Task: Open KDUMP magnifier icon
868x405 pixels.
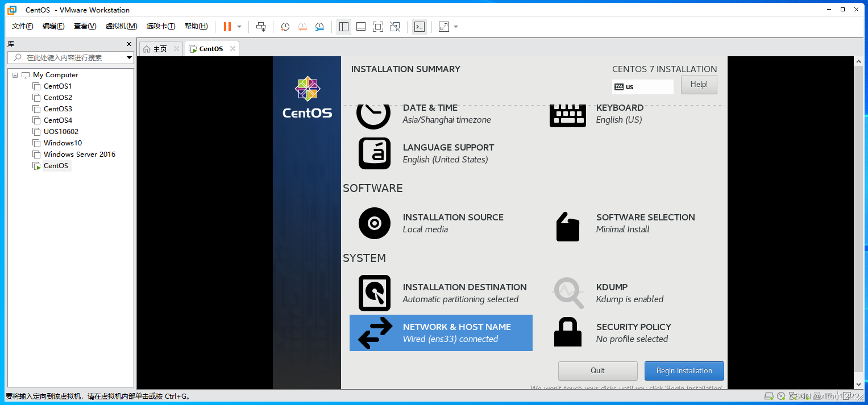Action: click(x=568, y=293)
